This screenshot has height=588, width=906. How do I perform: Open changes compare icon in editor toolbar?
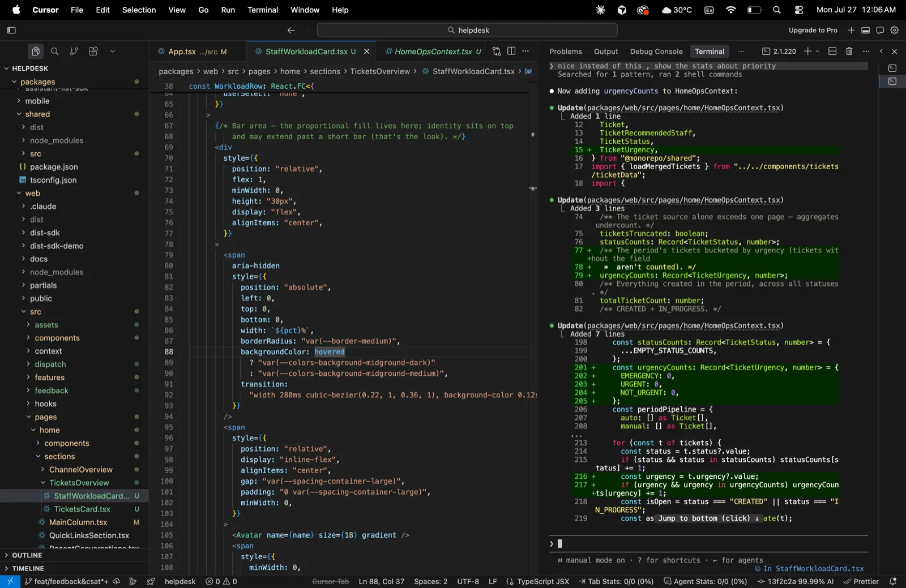[497, 51]
